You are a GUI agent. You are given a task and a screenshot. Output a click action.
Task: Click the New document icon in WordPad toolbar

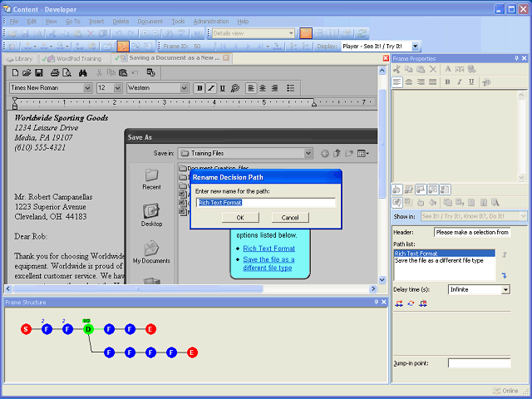tap(15, 72)
